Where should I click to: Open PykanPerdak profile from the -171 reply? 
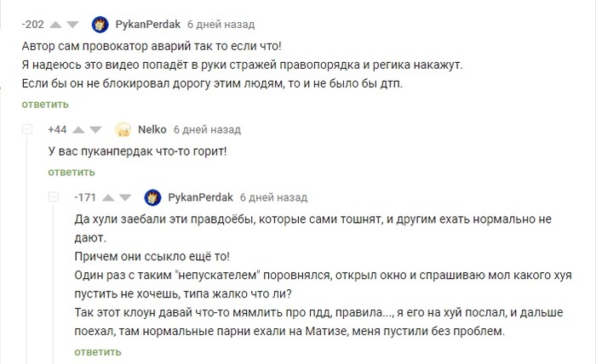[x=200, y=197]
